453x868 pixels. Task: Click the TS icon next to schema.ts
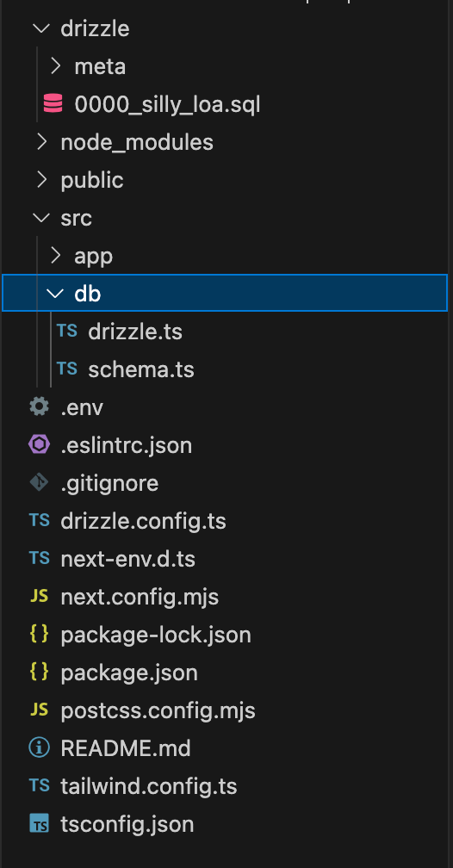(x=67, y=369)
